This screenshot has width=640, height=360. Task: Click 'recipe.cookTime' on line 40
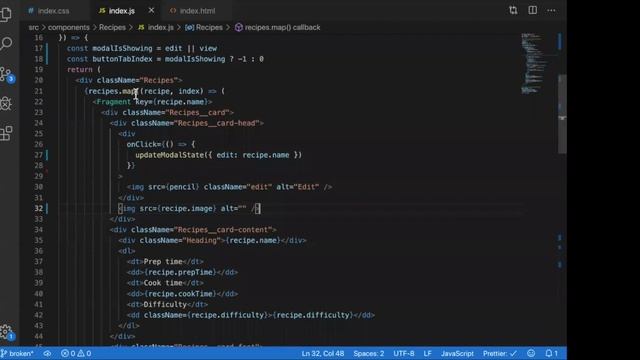[x=180, y=294]
